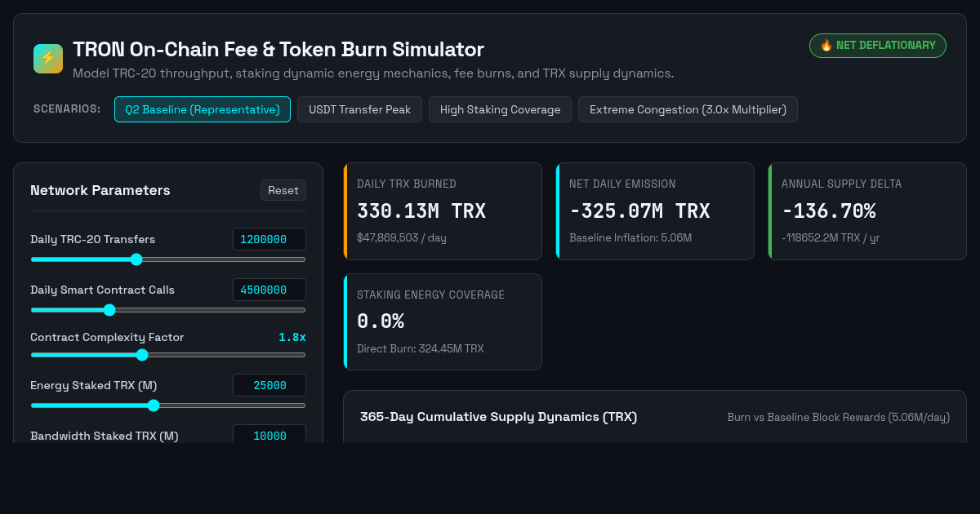Click the Energy Staked TRX slider handle
Viewport: 980px width, 514px height.
coord(154,405)
